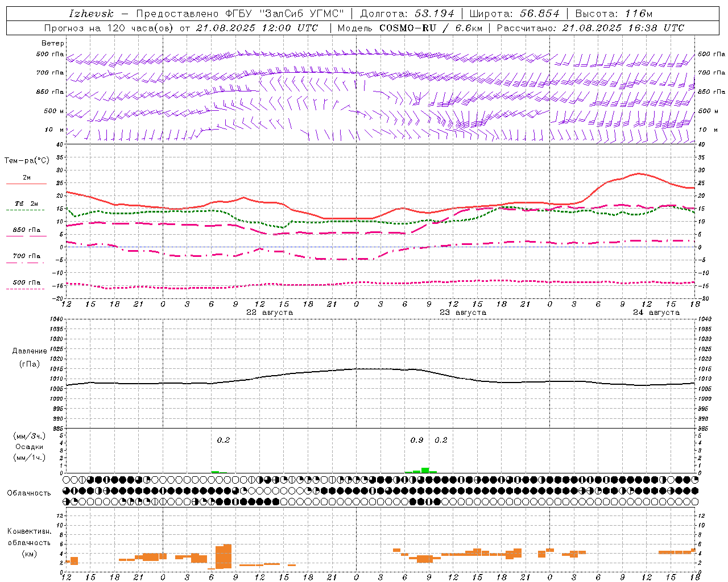The height and width of the screenshot is (582, 728).
Task: Select the 500 м wind level label on left
Action: point(53,111)
